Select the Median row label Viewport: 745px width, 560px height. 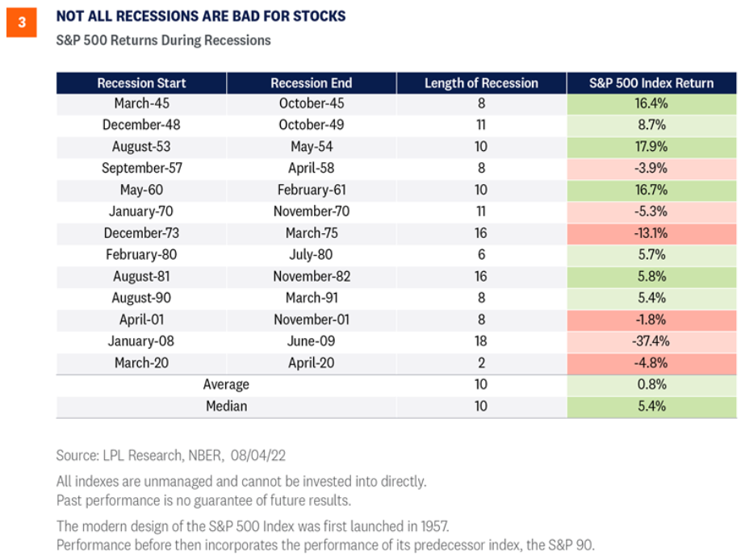pyautogui.click(x=226, y=406)
